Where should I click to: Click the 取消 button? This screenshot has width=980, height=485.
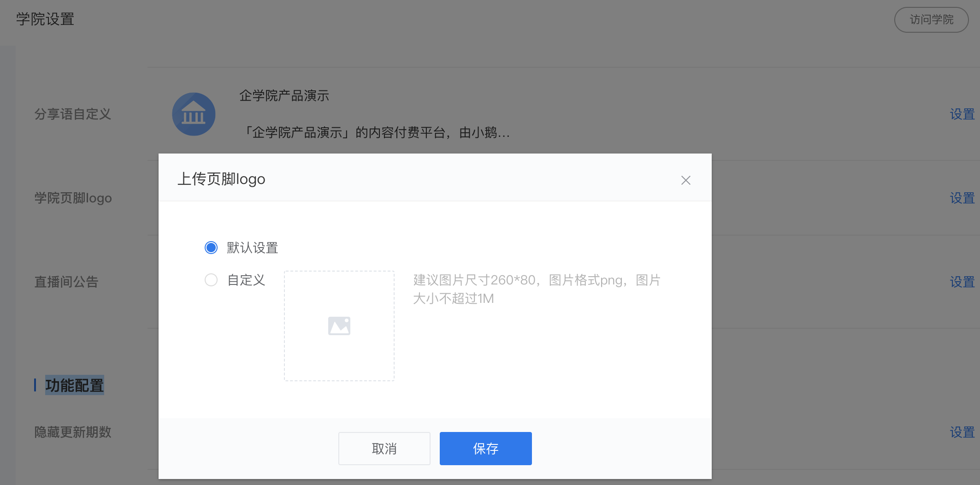pyautogui.click(x=384, y=449)
